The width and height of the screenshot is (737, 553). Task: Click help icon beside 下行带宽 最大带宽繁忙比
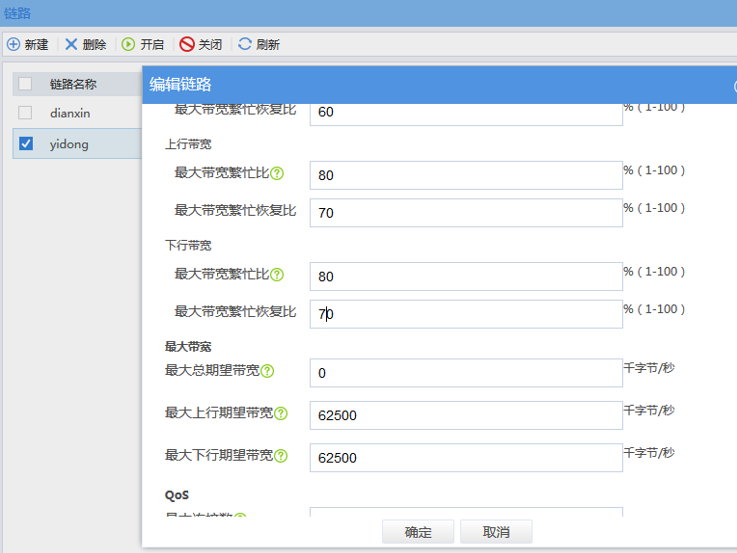tap(277, 275)
